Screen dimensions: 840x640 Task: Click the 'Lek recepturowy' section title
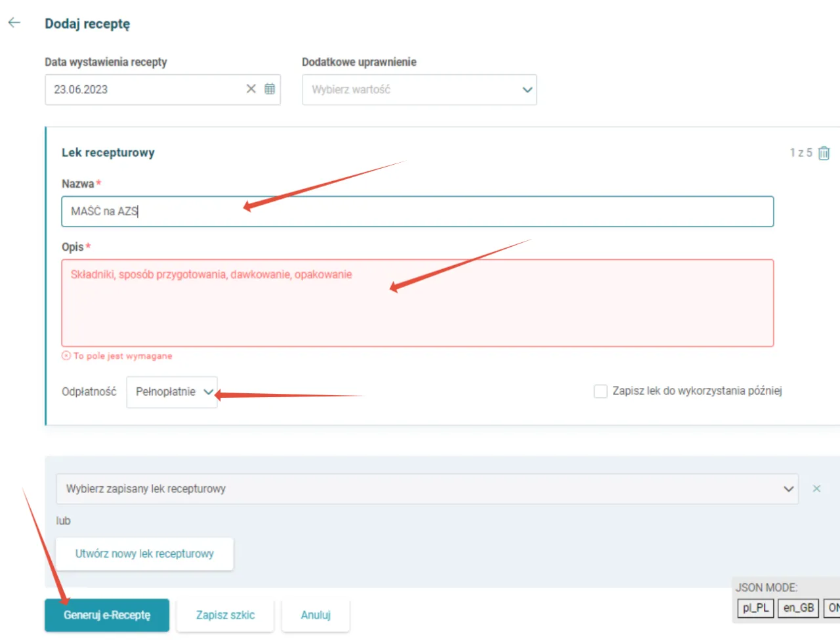tap(108, 152)
